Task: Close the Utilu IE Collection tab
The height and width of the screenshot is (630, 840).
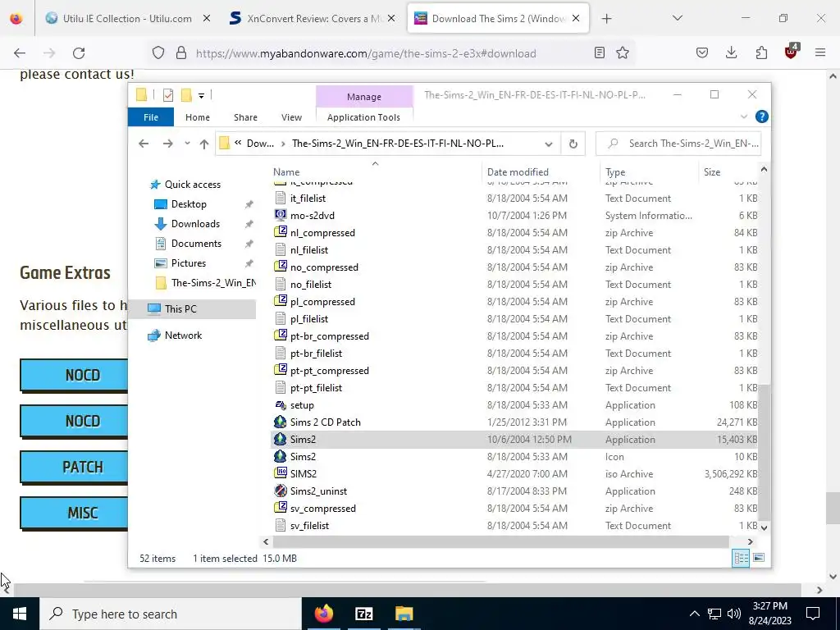Action: (206, 18)
